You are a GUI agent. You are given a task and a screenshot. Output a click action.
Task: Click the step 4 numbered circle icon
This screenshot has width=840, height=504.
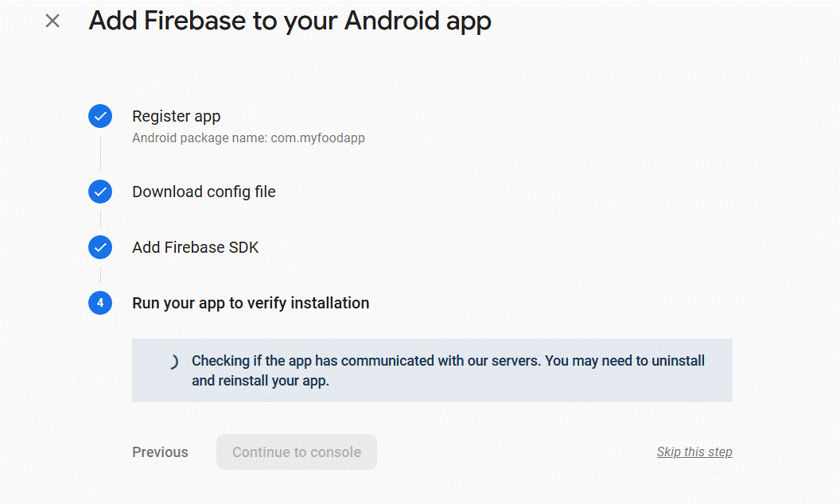[99, 303]
